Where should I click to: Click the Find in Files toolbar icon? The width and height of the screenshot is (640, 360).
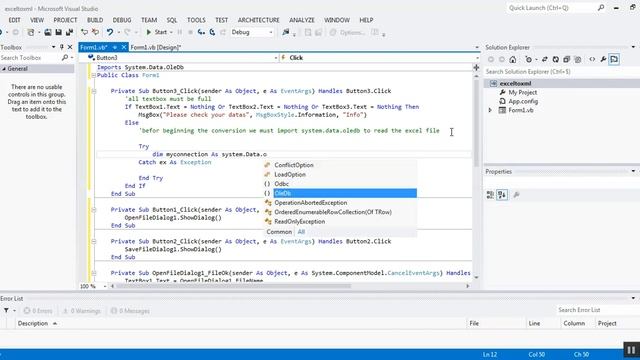286,32
